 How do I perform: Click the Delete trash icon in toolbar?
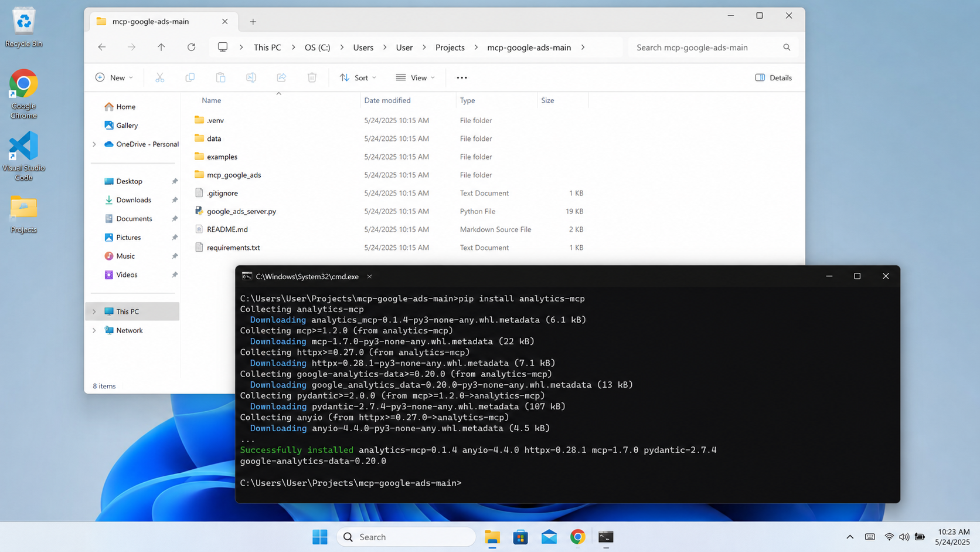coord(312,77)
